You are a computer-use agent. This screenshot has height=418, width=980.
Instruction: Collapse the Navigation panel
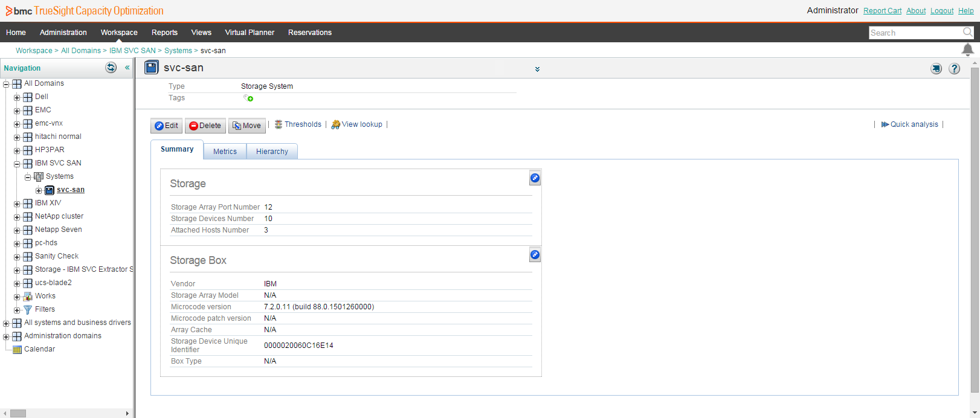coord(127,68)
